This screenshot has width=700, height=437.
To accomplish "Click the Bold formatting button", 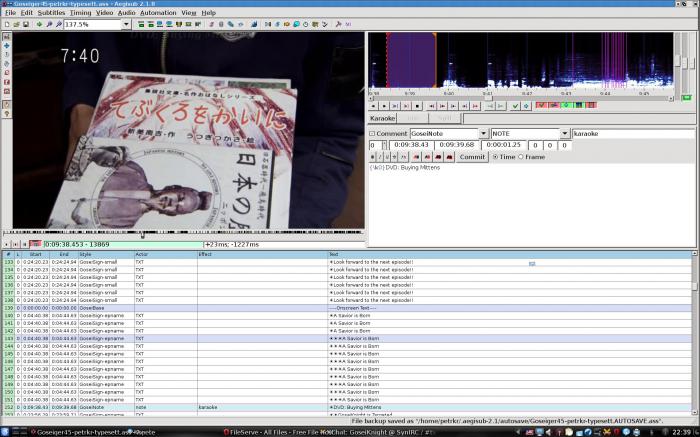I will [372, 157].
